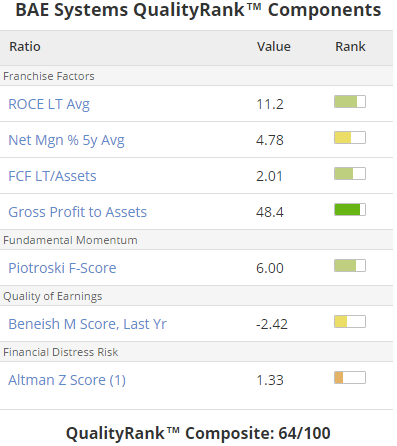Click the Beneish M Score rank bar

(x=350, y=322)
